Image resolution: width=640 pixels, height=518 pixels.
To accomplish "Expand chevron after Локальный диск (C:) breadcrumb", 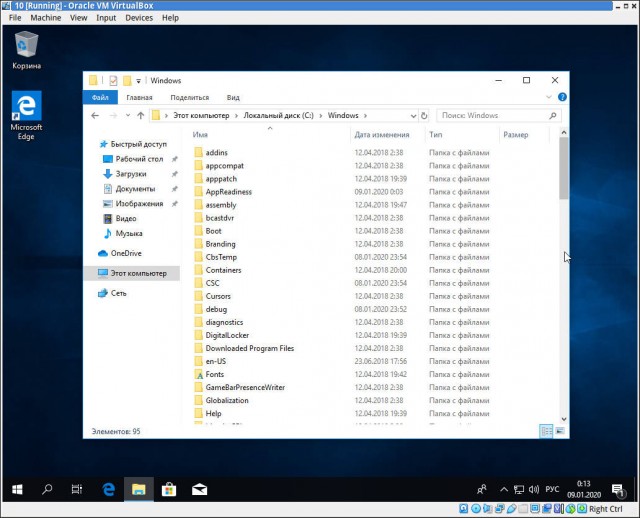I will click(x=320, y=116).
